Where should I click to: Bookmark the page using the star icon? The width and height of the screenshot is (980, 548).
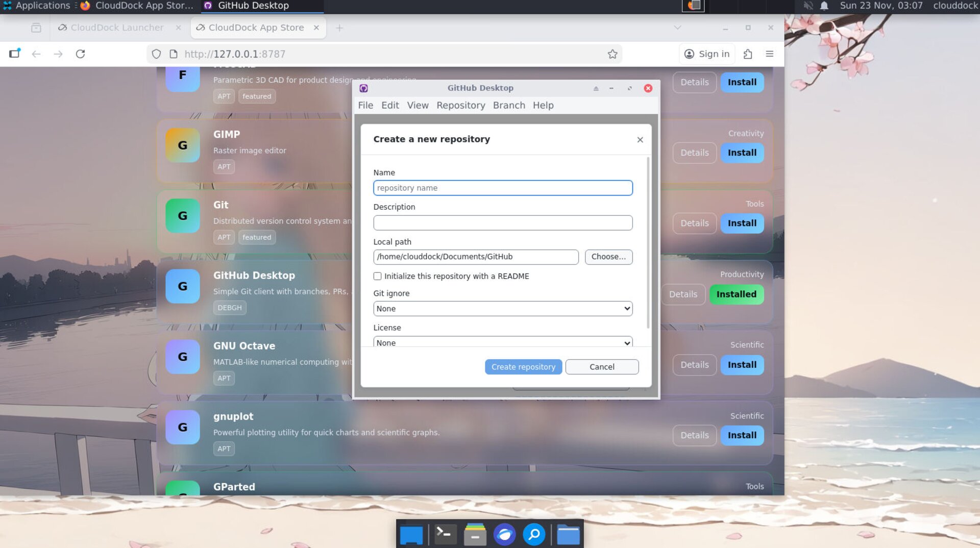(611, 54)
